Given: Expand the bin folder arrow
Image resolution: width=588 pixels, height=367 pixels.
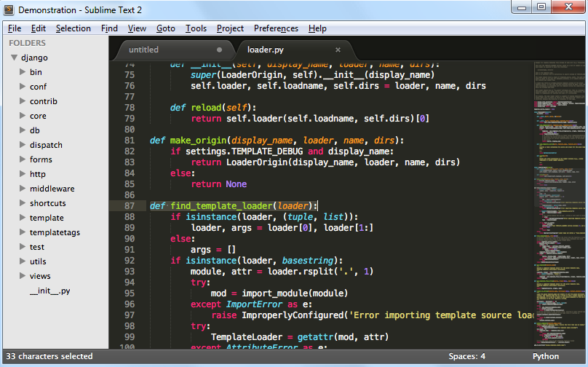Looking at the screenshot, I should (x=23, y=71).
